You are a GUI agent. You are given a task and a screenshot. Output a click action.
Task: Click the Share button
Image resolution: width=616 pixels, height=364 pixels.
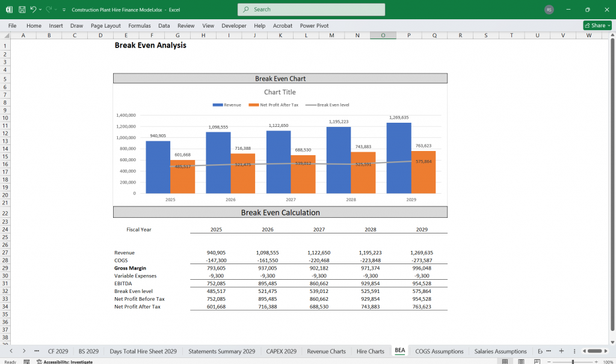click(x=596, y=25)
